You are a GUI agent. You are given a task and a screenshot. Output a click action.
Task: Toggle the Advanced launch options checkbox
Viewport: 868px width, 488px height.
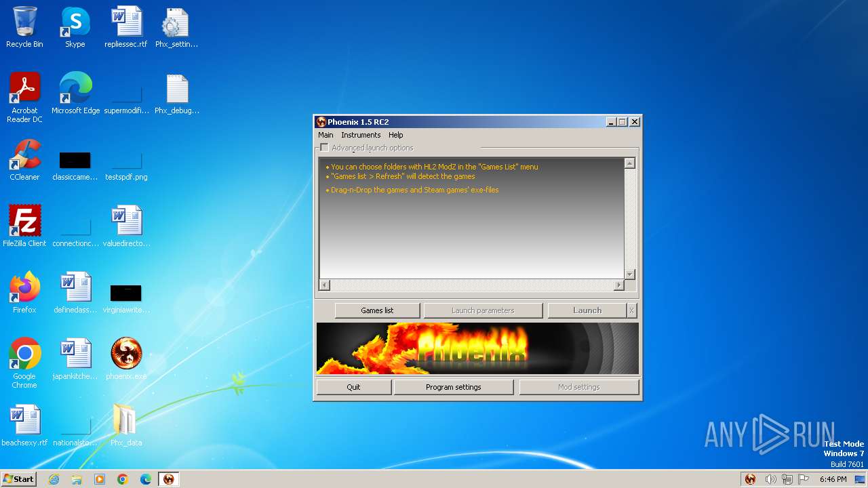(324, 148)
